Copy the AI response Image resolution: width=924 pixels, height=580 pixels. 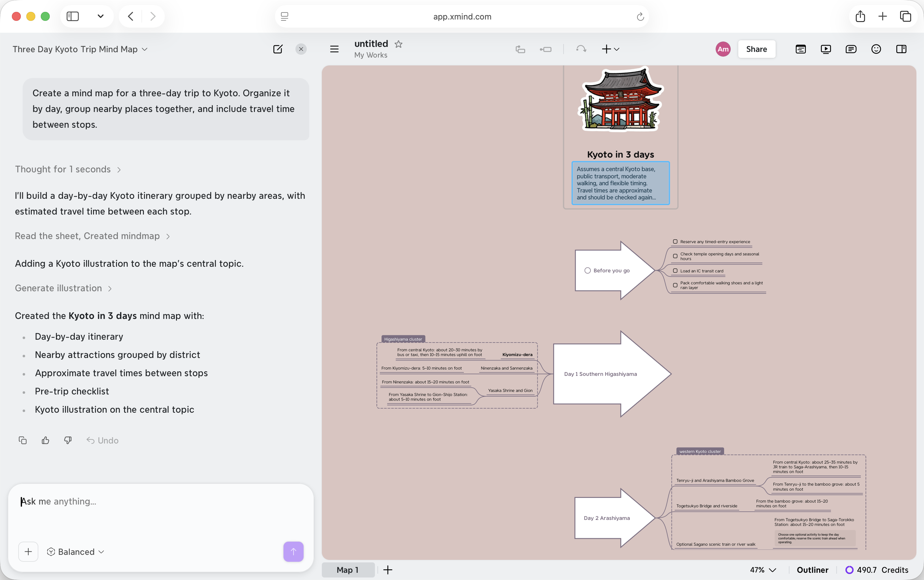23,440
